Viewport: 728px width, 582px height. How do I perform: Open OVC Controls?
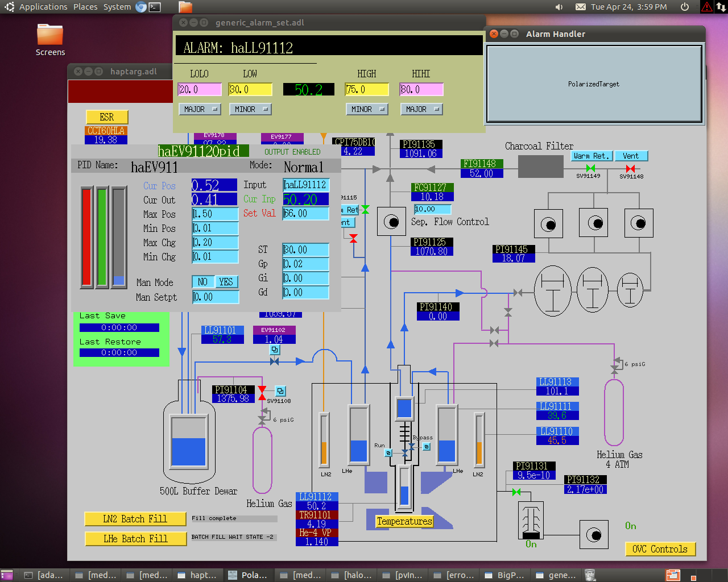point(660,549)
